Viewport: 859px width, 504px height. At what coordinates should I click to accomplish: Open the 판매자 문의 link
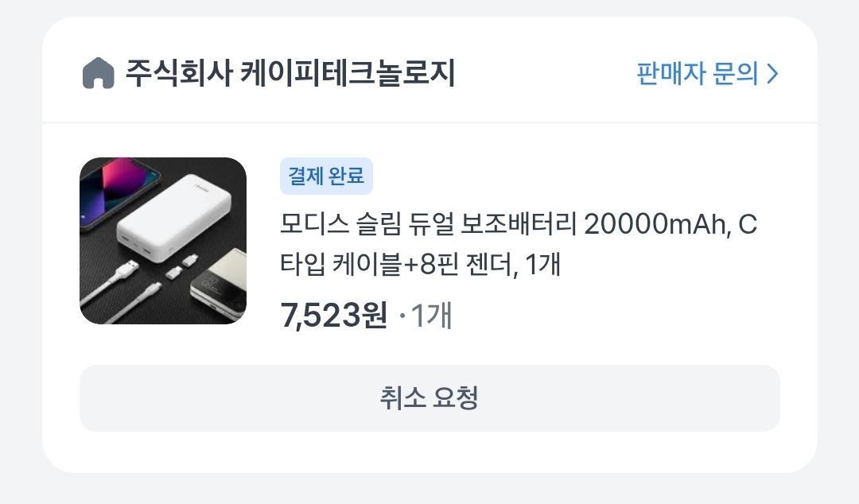point(707,73)
